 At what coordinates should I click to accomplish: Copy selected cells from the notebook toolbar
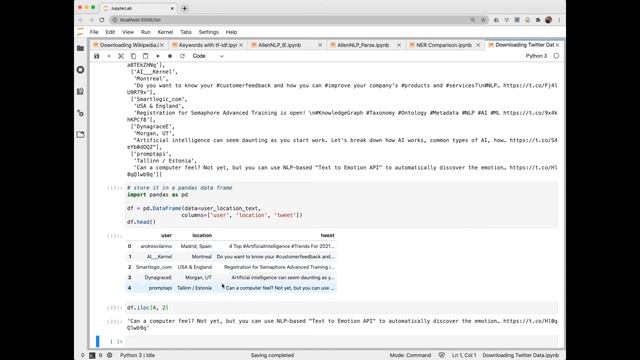[x=133, y=56]
